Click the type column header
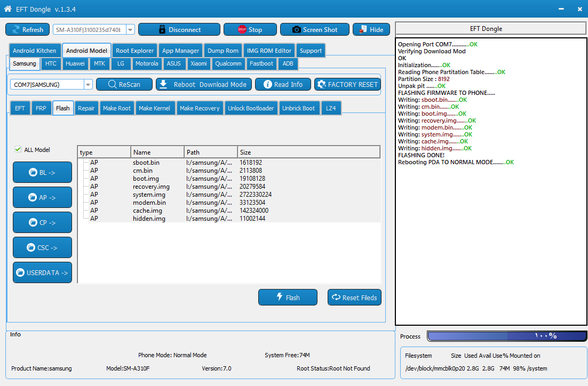The height and width of the screenshot is (386, 588). coord(104,152)
